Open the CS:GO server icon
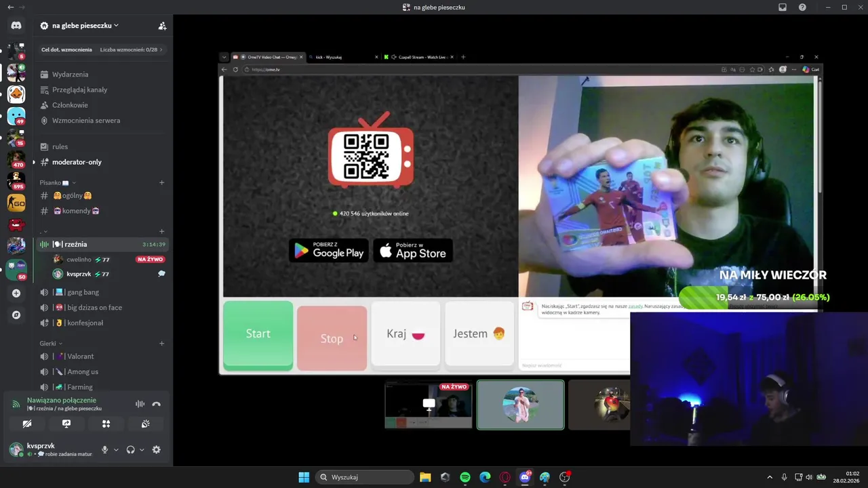 coord(16,203)
